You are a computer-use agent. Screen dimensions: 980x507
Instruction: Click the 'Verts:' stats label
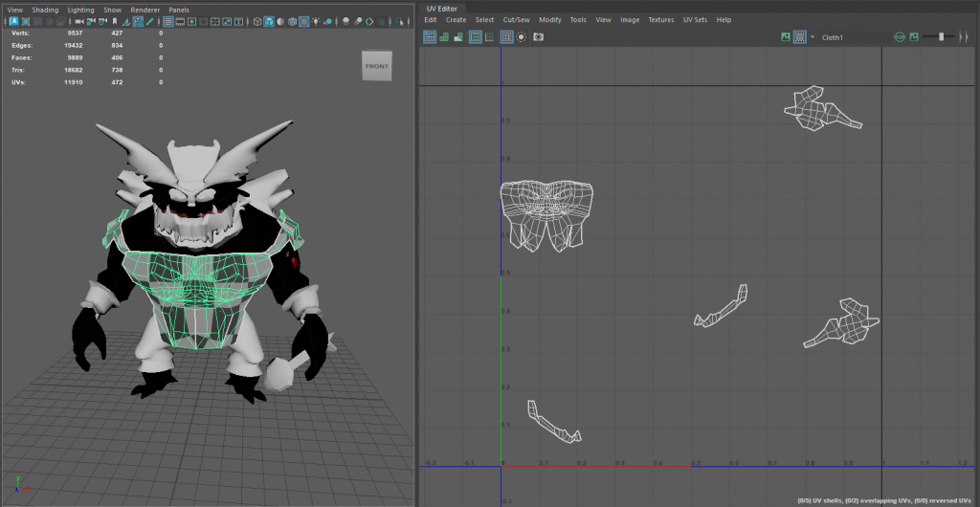21,33
